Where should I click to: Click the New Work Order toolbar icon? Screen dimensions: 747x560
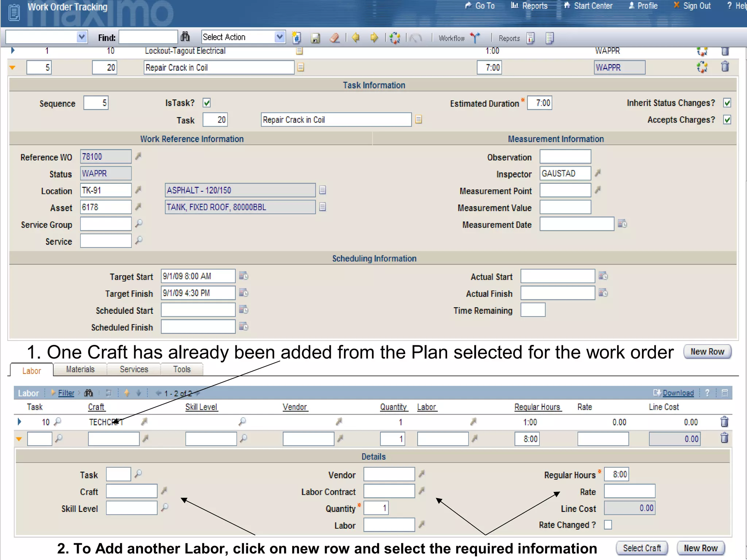(297, 38)
